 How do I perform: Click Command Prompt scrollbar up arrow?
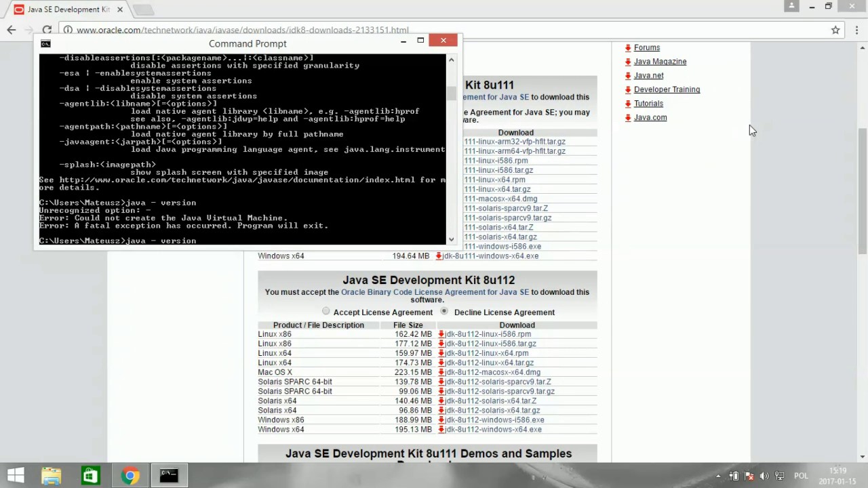[452, 60]
